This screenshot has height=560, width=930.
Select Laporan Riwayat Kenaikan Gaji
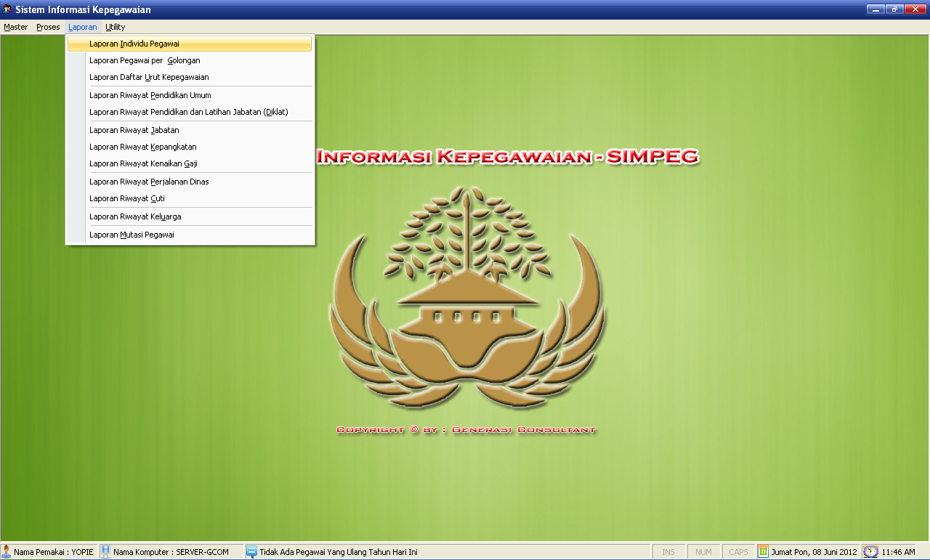pos(143,163)
